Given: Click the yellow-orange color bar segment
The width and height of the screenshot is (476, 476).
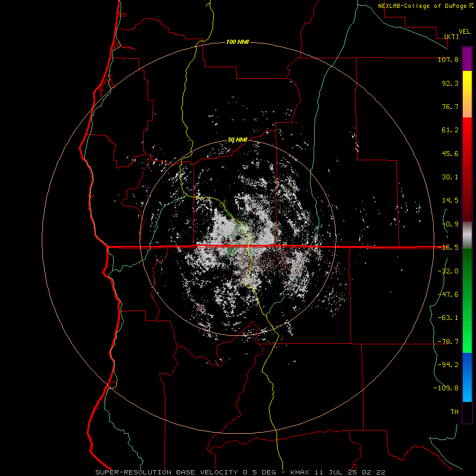Looking at the screenshot, I should tap(467, 95).
